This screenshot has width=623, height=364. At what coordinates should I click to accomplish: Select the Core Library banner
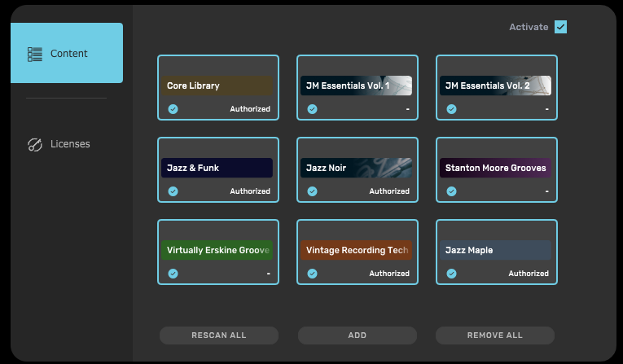pyautogui.click(x=217, y=86)
